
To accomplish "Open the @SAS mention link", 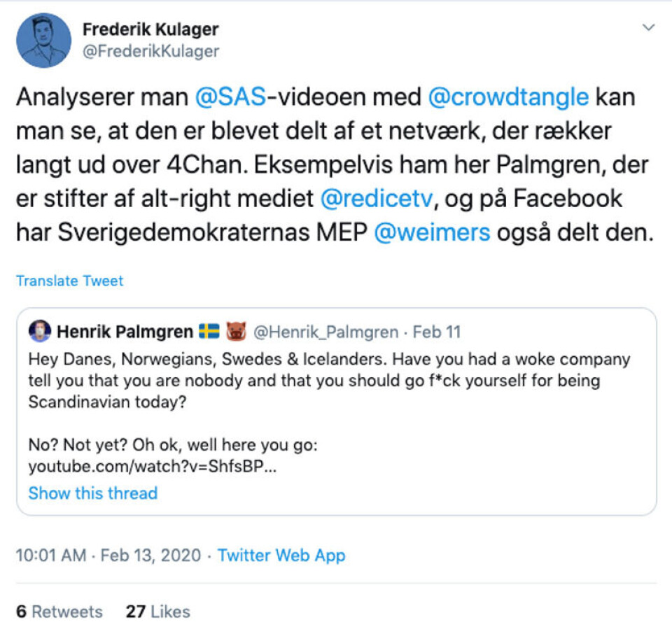I will [231, 97].
